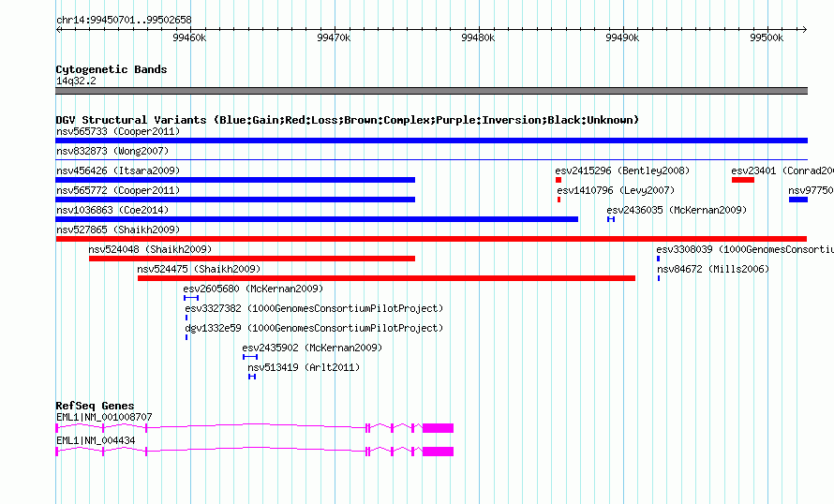The height and width of the screenshot is (504, 834).
Task: Select nsv527865 (Shaikh2009) red loss bar
Action: (431, 239)
